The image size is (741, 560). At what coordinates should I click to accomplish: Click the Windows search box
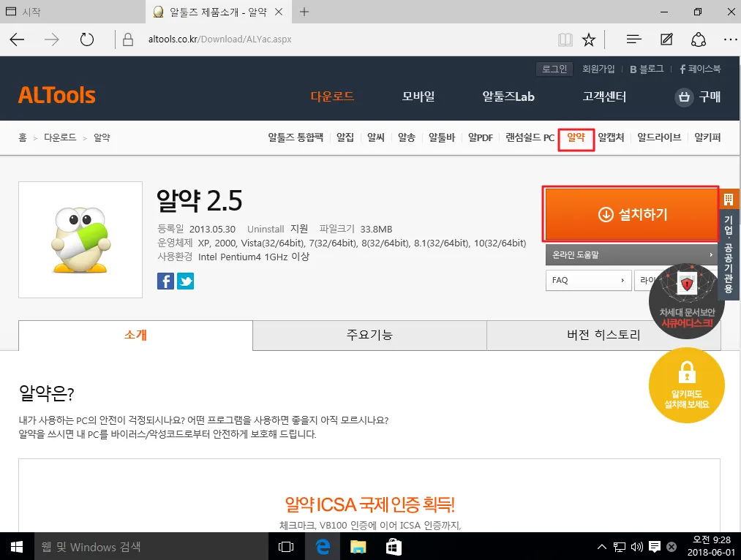tap(151, 547)
